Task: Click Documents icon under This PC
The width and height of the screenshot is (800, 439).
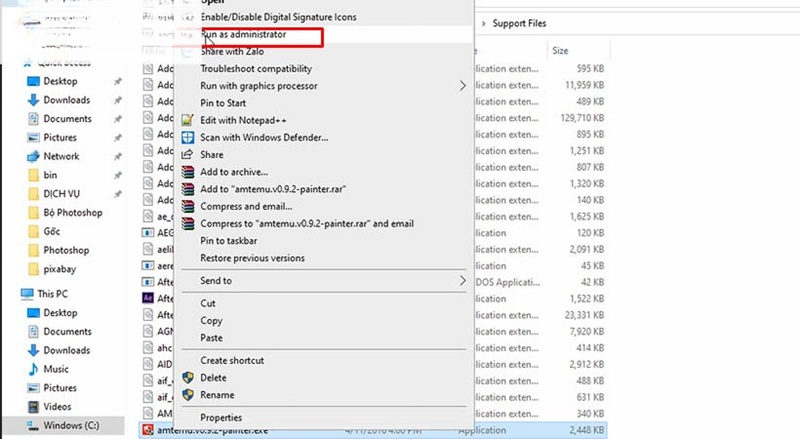Action: (x=33, y=332)
